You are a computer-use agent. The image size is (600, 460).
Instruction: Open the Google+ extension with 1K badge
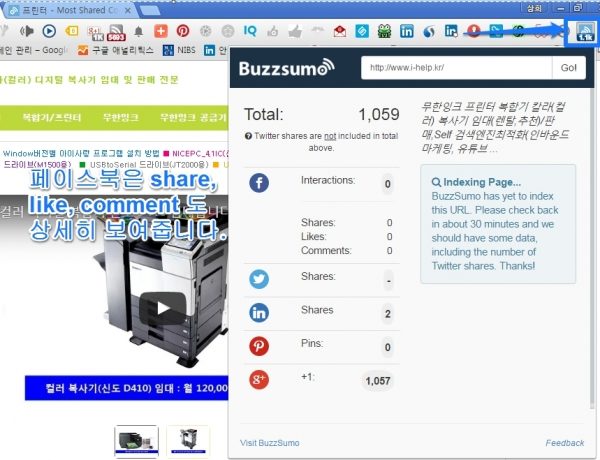[95, 33]
